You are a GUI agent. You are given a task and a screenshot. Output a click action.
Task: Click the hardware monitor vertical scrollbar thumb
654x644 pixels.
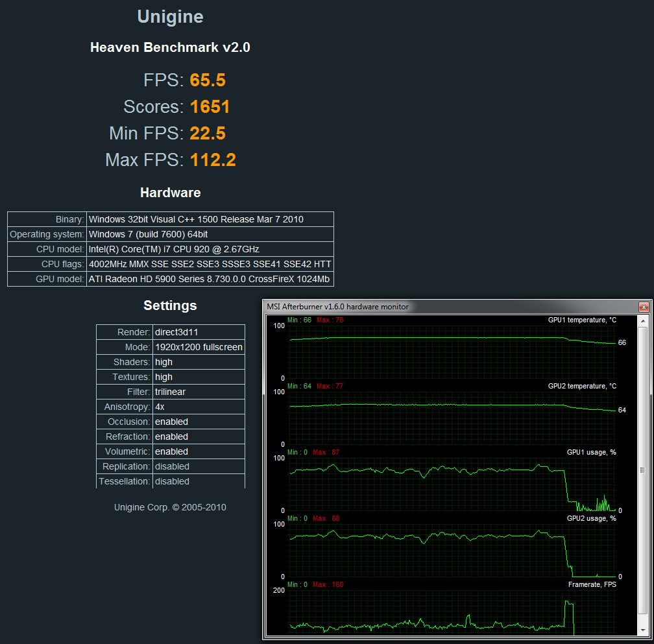pos(643,470)
